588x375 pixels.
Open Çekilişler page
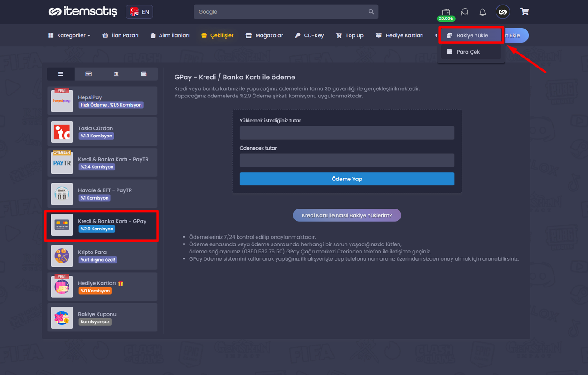coord(218,35)
